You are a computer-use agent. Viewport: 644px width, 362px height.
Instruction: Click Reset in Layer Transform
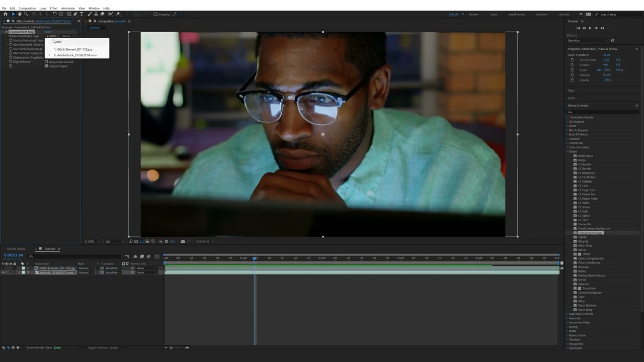coord(607,55)
